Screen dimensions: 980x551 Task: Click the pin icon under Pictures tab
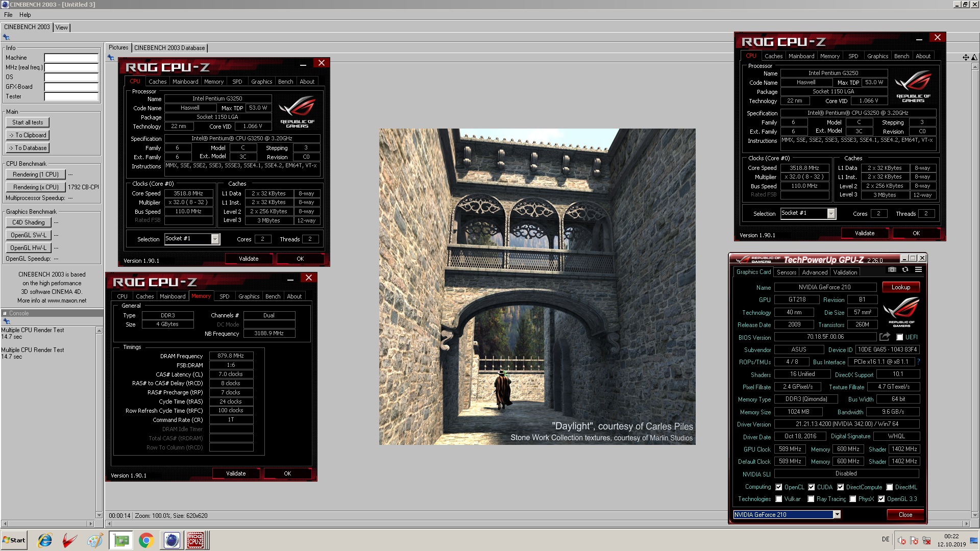111,58
